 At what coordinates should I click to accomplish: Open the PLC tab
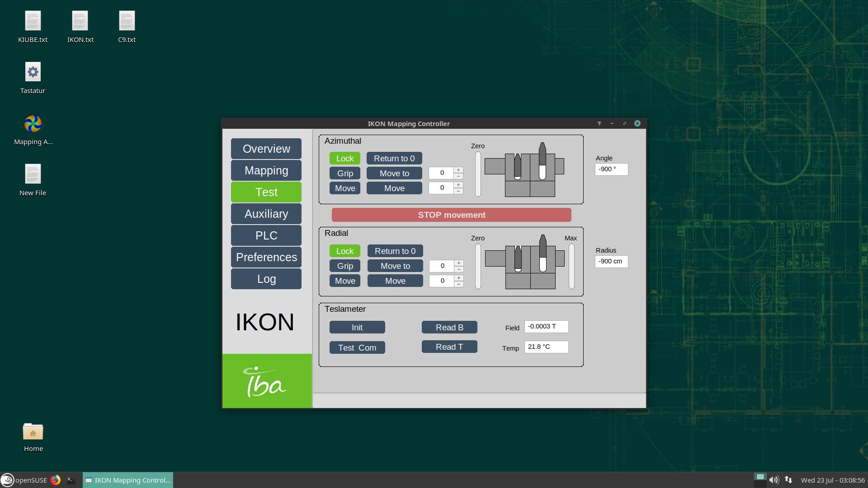[x=266, y=235]
